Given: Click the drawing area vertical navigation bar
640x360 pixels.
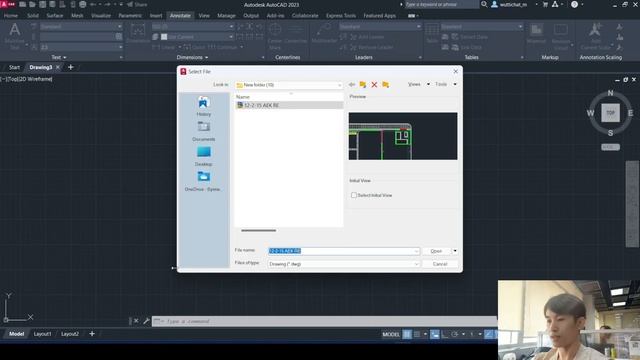Looking at the screenshot, I should (632, 204).
